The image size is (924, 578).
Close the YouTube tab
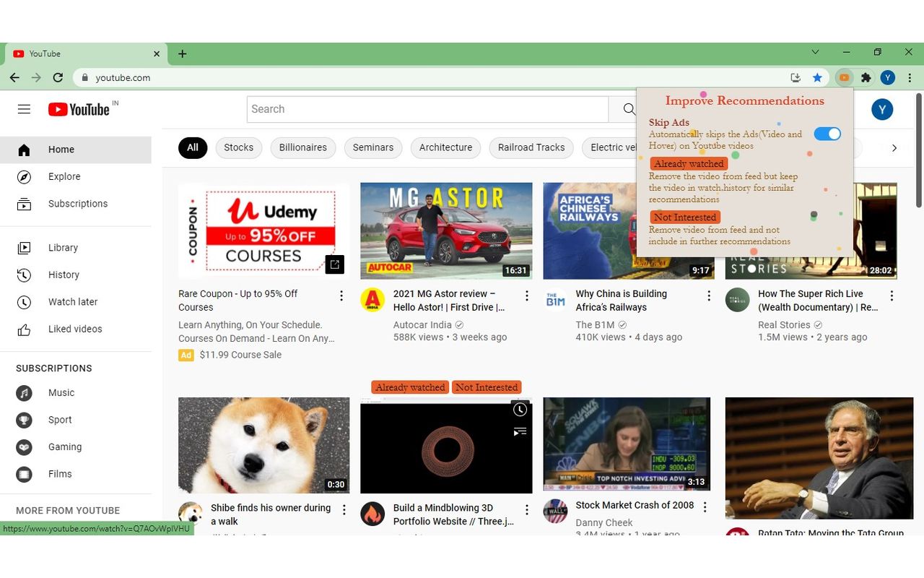tap(157, 53)
